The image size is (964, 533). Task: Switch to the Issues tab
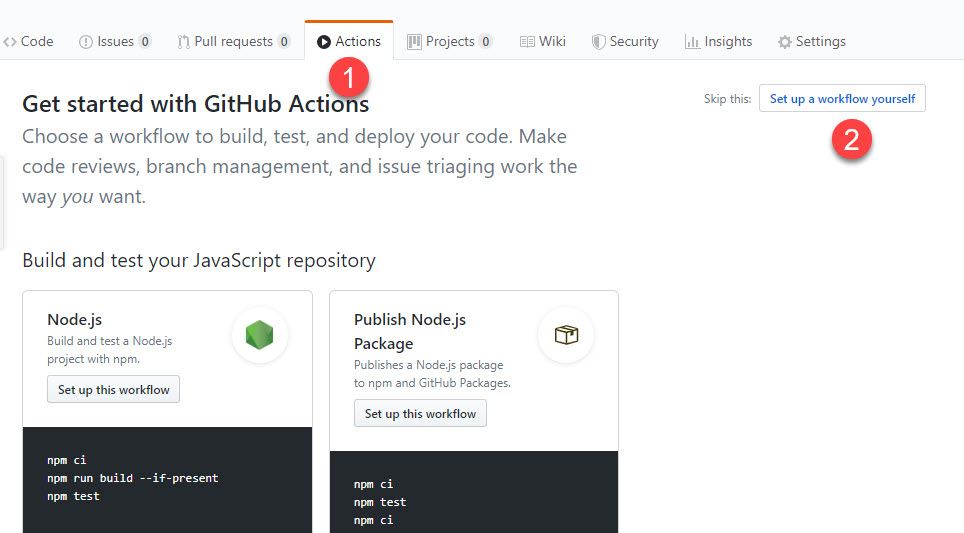tap(115, 41)
